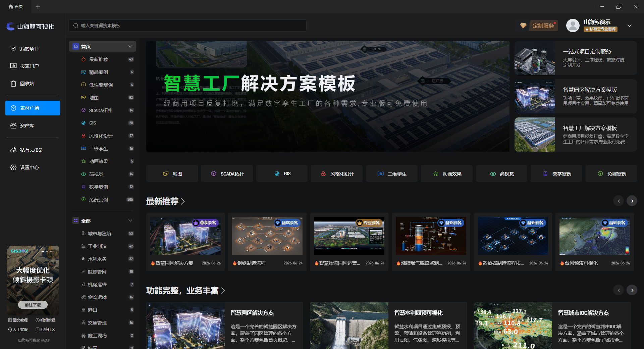The height and width of the screenshot is (349, 644).
Task: Select the 首页 tab at the top
Action: (16, 6)
